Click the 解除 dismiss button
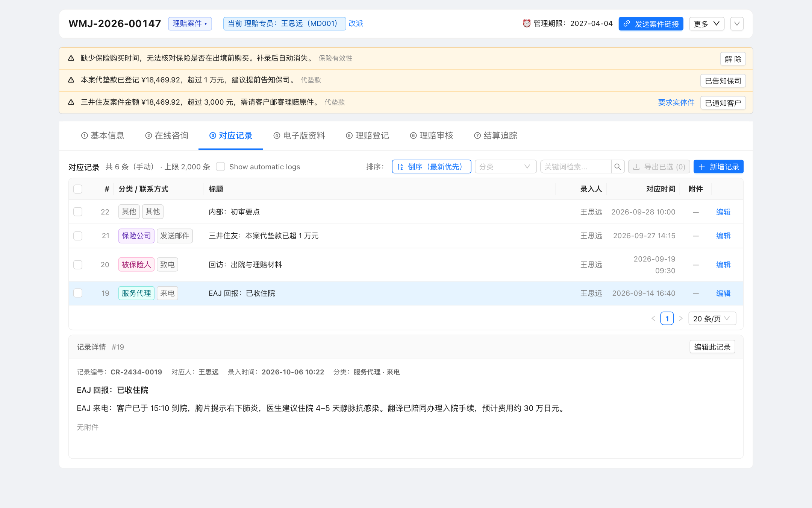Image resolution: width=812 pixels, height=508 pixels. (733, 59)
